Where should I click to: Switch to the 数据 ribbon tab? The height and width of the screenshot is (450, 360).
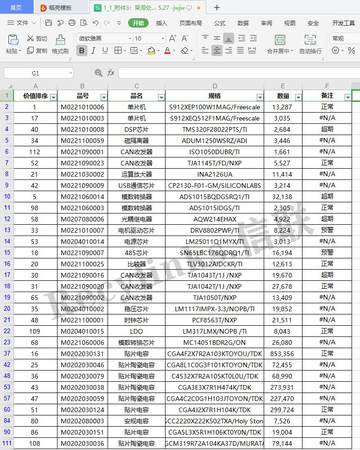point(243,23)
